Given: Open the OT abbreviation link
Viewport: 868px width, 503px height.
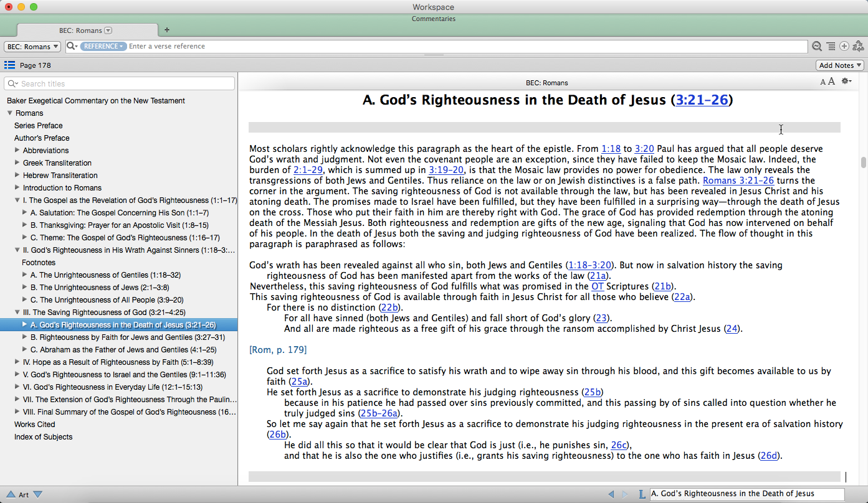Looking at the screenshot, I should tap(598, 286).
